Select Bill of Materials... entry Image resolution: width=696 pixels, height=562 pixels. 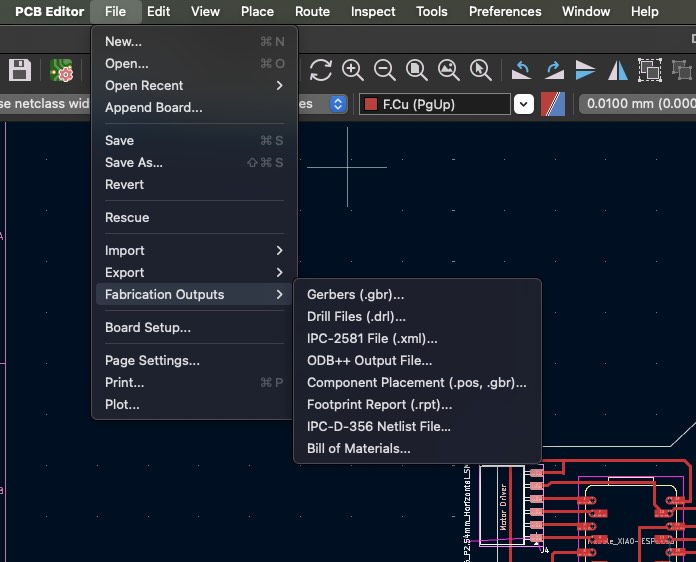click(x=358, y=448)
